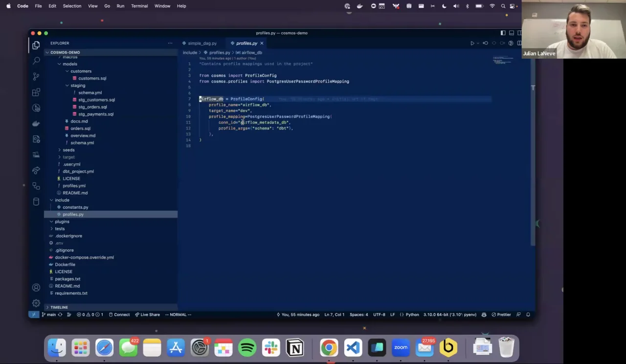The height and width of the screenshot is (364, 626).
Task: Click the Manage gear icon
Action: point(36,303)
